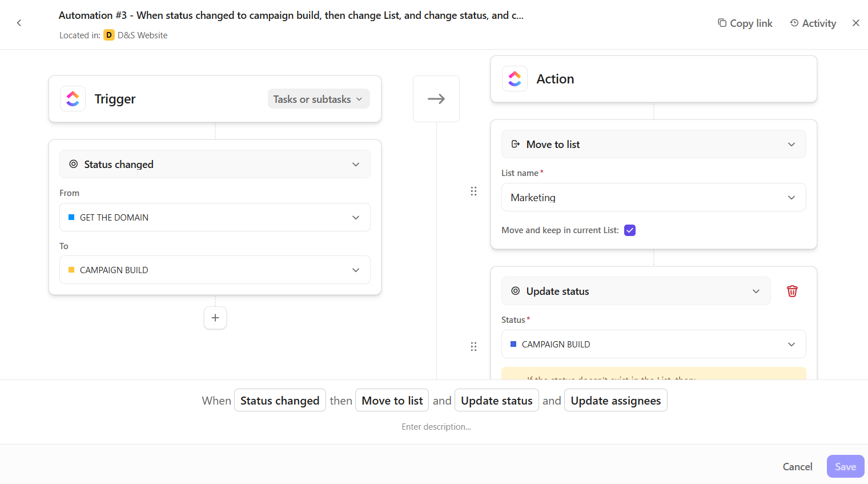Click the plus button to add condition
868x484 pixels.
(215, 318)
